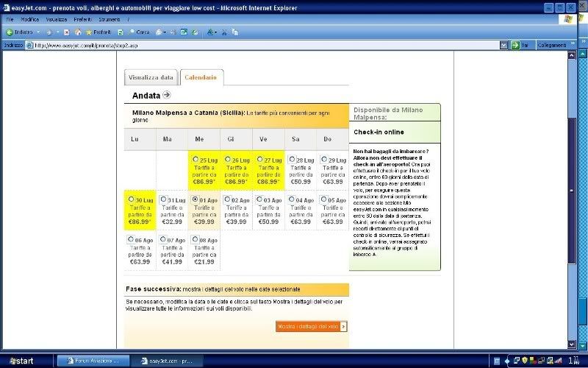
Task: Open the Windows start button
Action: [x=22, y=361]
